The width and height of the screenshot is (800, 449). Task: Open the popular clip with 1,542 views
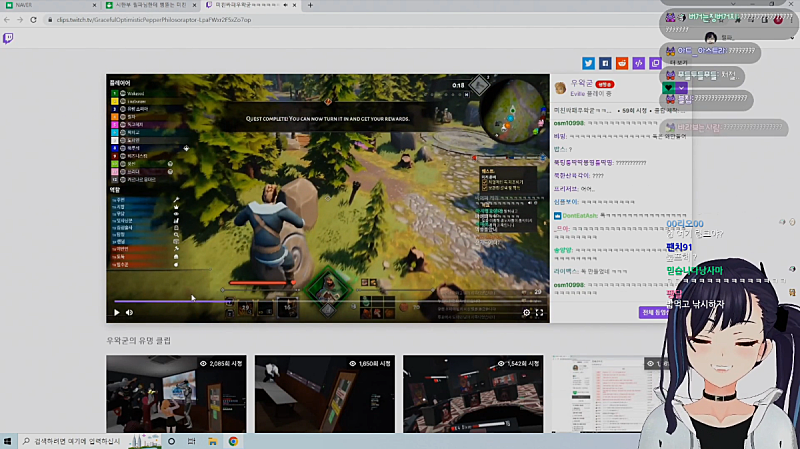coord(473,394)
